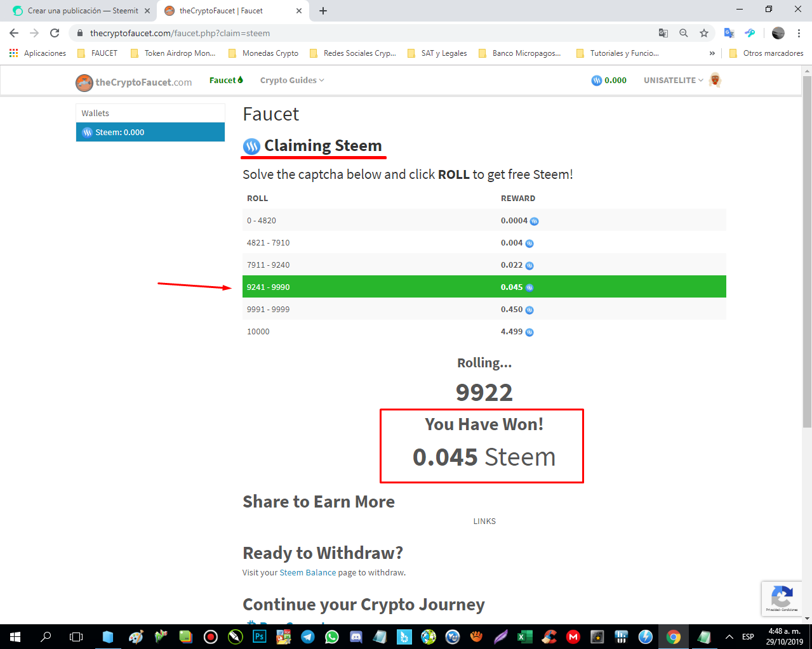
Task: Open the Aplicaciones apps shortcut
Action: [38, 53]
